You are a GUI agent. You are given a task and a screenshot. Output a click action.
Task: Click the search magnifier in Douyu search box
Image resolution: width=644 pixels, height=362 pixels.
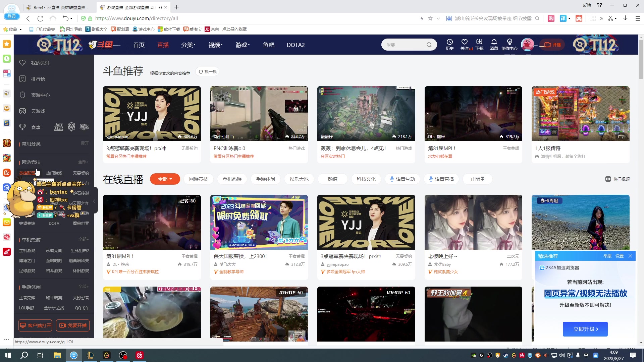429,45
